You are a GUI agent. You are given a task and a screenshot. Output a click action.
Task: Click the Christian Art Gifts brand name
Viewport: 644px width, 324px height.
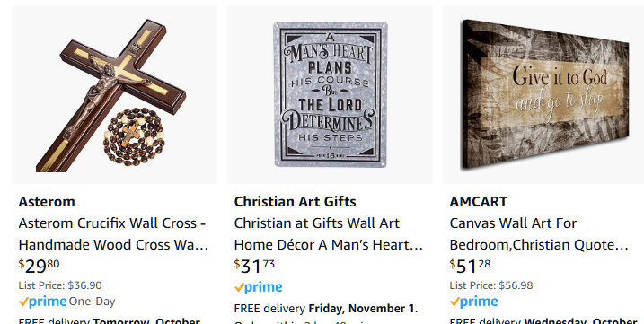[295, 202]
